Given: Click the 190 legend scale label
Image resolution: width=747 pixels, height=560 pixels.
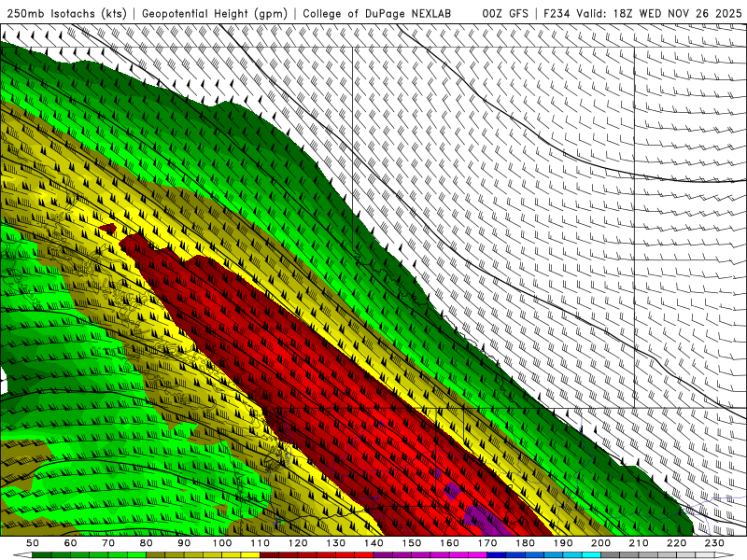Looking at the screenshot, I should (x=563, y=543).
